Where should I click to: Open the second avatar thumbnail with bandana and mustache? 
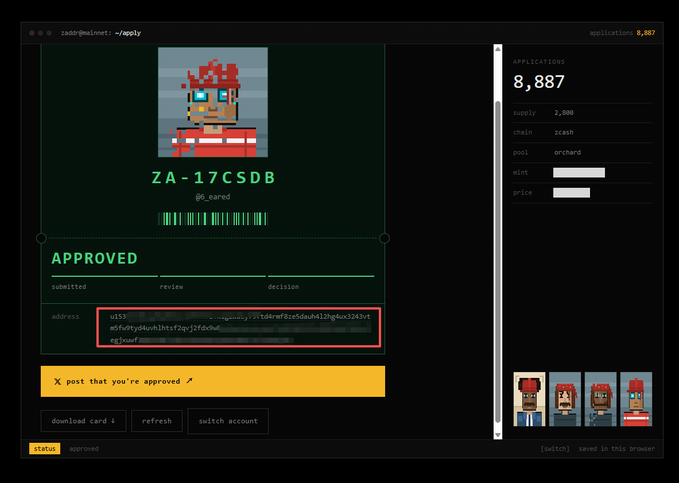pyautogui.click(x=565, y=399)
